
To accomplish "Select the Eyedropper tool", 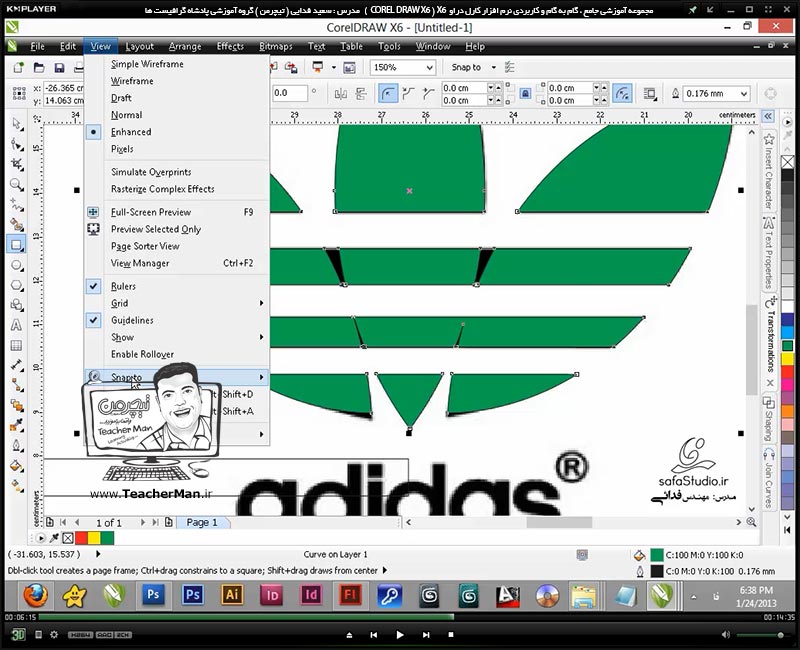I will (x=17, y=424).
